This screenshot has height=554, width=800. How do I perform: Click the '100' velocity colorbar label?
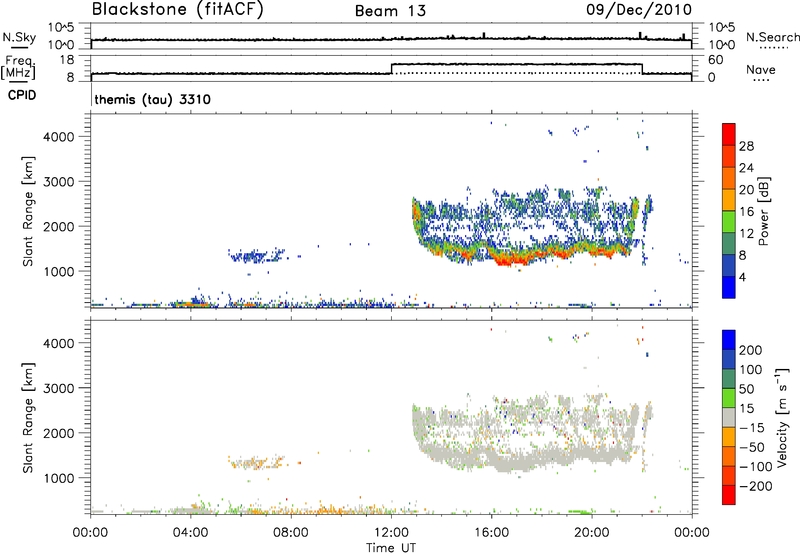(751, 369)
